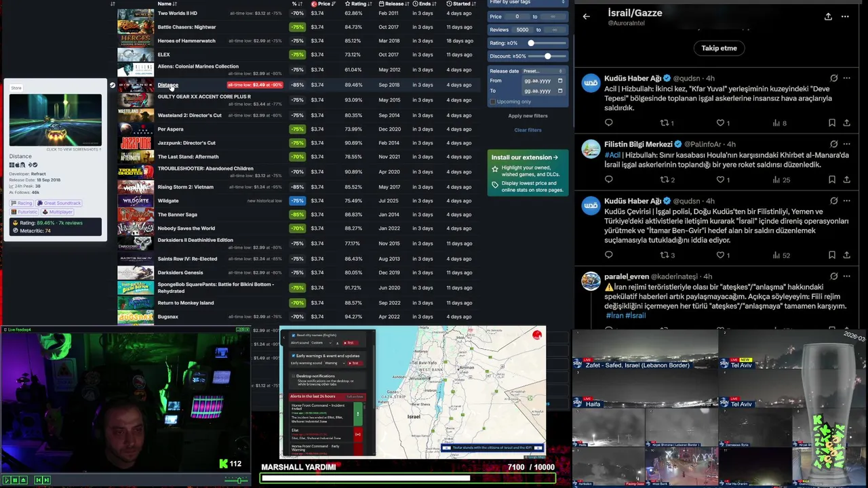Open the Release date Preset dropdown
This screenshot has width=868, height=488.
click(x=542, y=71)
